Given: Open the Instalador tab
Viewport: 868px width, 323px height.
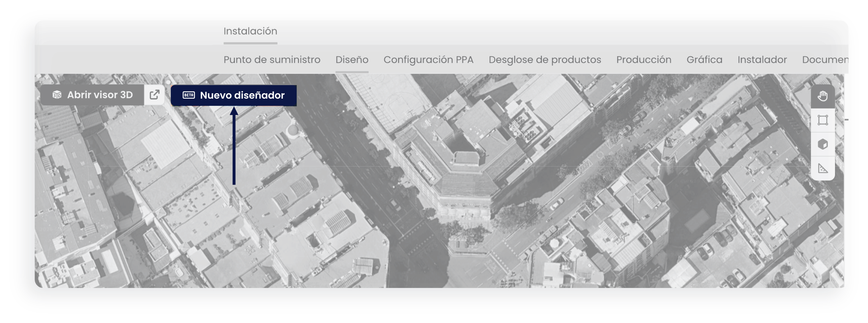Looking at the screenshot, I should (762, 60).
